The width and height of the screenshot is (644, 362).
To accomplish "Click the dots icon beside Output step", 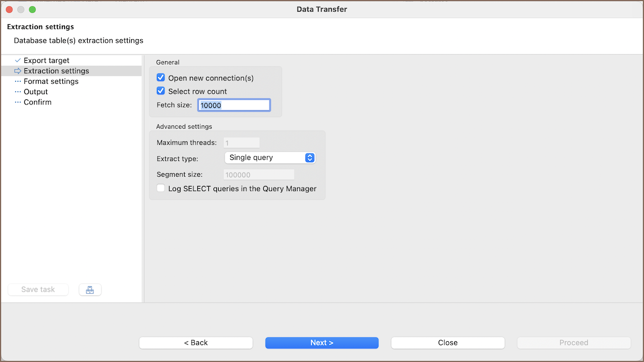I will [18, 92].
